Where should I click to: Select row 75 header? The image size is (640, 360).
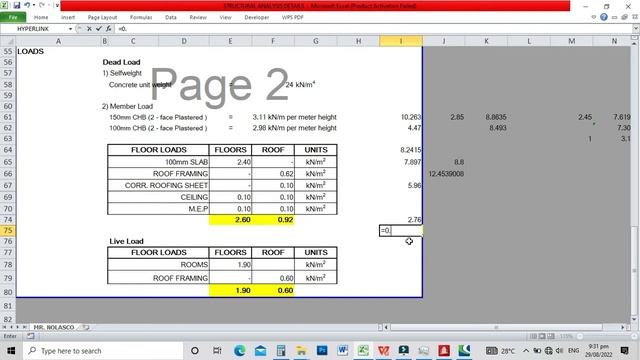[8, 231]
